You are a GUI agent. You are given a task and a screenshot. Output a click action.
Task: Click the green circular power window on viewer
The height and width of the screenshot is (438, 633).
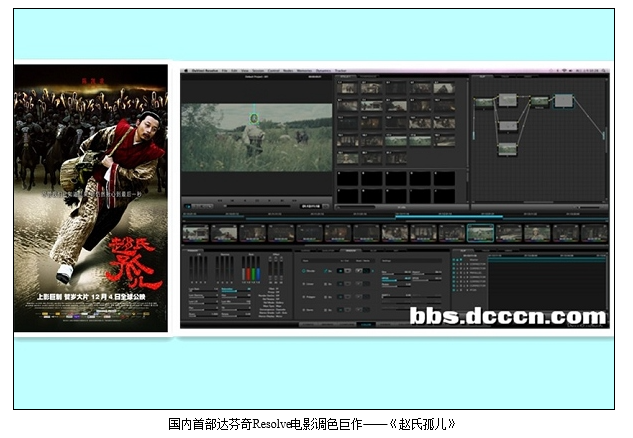tap(254, 118)
